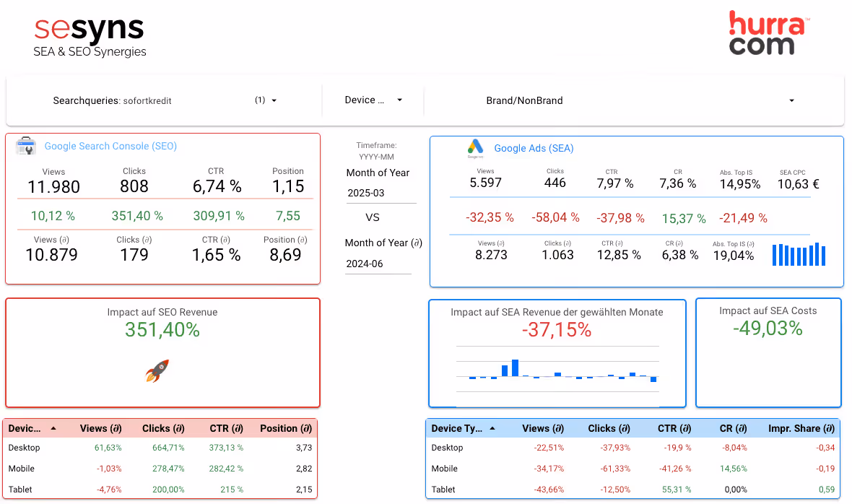Click the Impact auf SEA Costs -49,03% value
This screenshot has height=504, width=852.
pos(768,328)
